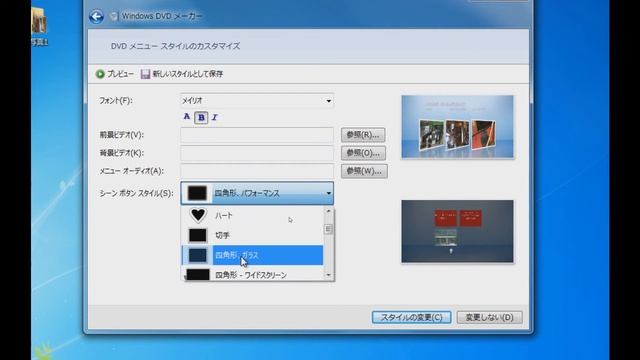Click the Windows DVD メーカー title icon
The width and height of the screenshot is (640, 360).
pyautogui.click(x=114, y=16)
